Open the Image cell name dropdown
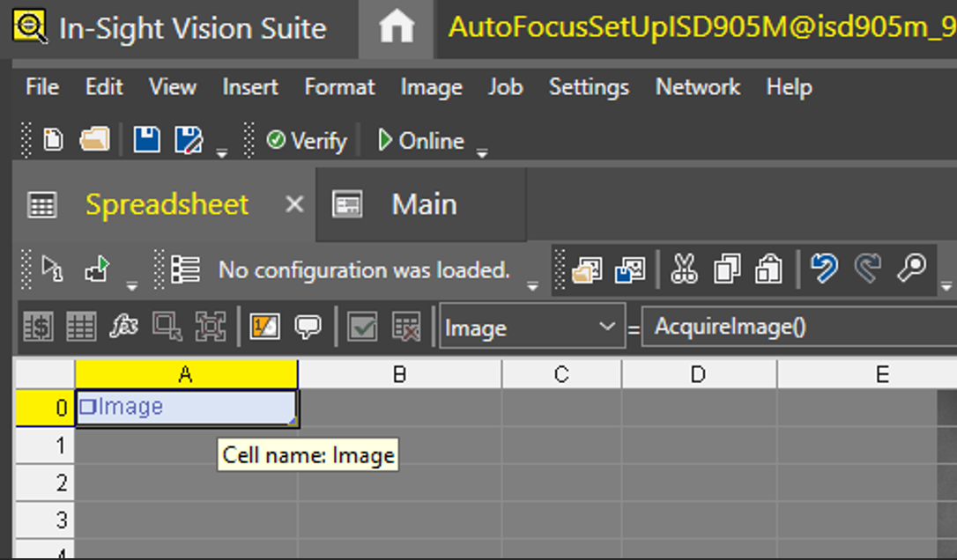Screen dimensions: 957x560 (x=606, y=327)
